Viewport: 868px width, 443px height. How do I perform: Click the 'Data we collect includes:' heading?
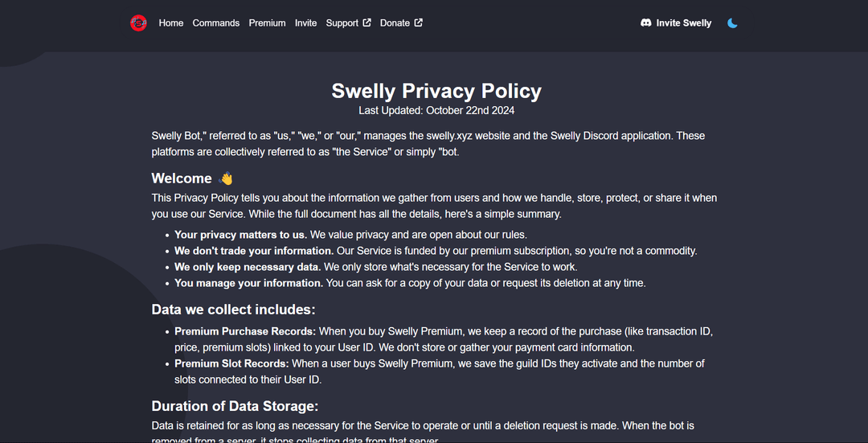click(x=233, y=310)
